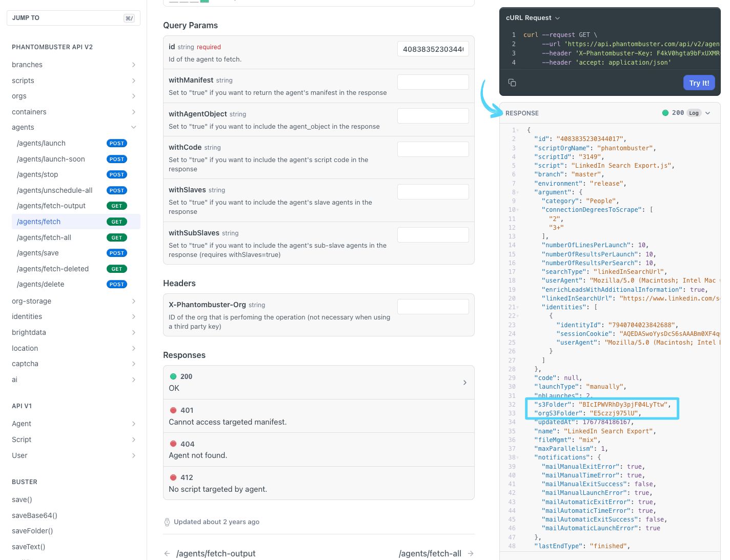Select the /agents/delete endpoint in sidebar
The width and height of the screenshot is (730, 560).
[41, 284]
